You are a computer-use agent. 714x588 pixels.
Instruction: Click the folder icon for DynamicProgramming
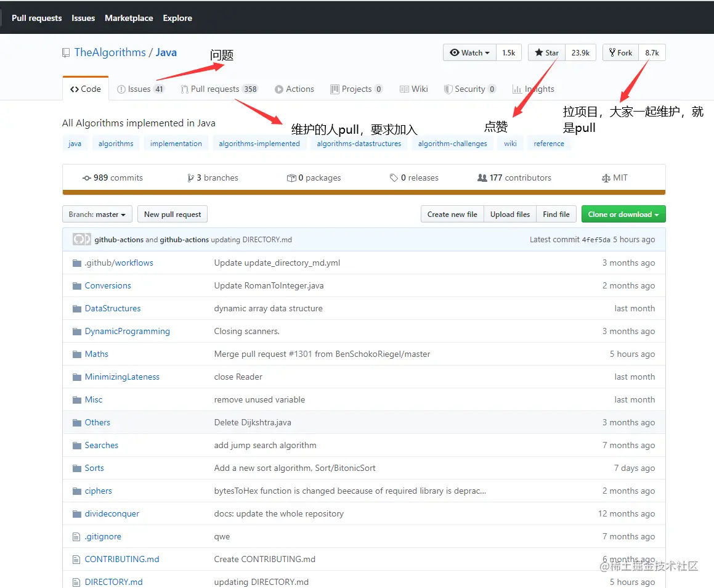(77, 332)
